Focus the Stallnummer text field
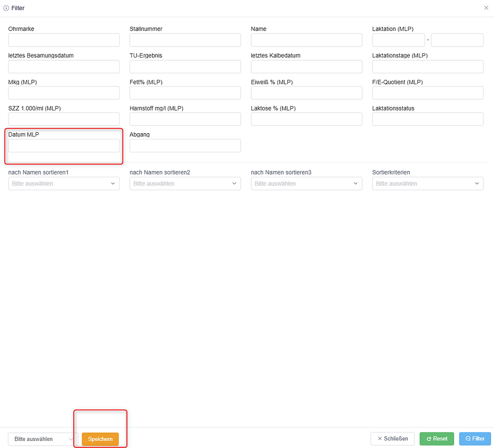 (185, 40)
